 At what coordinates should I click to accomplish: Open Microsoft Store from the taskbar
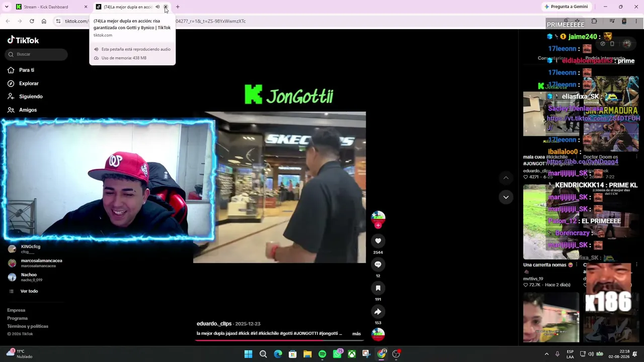pos(292,354)
